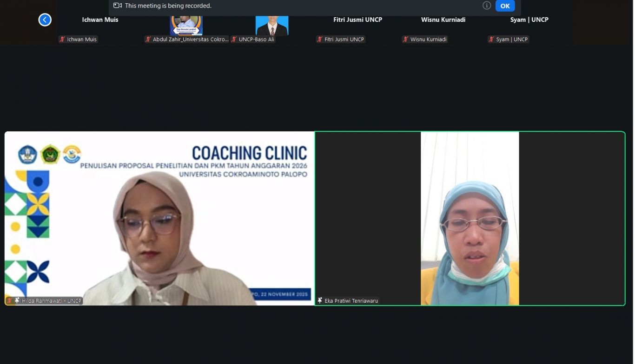635x364 pixels.
Task: Click "This meeting is being recorded" text
Action: point(168,6)
